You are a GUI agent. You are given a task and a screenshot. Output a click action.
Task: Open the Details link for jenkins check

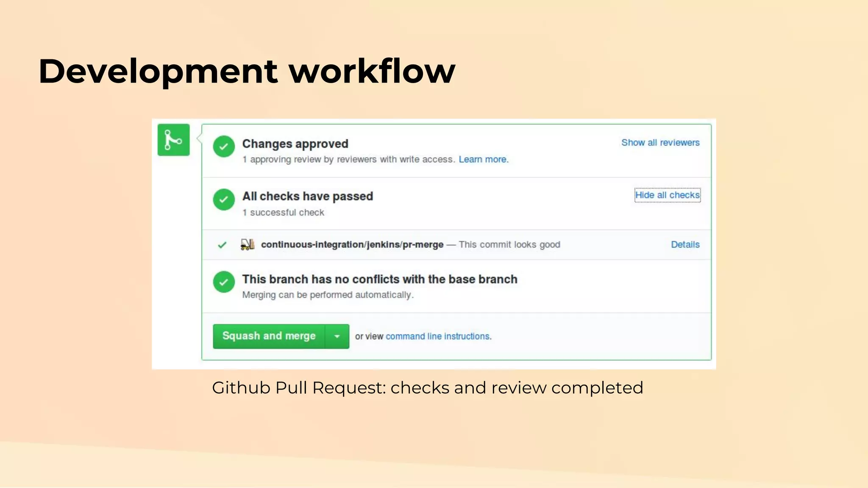(685, 244)
